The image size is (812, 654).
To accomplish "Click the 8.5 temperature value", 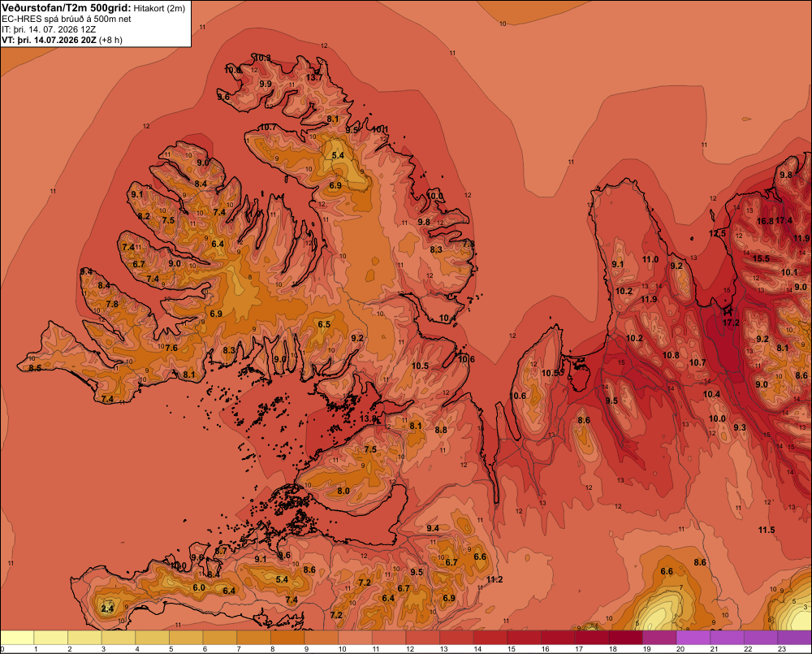I will coord(35,368).
